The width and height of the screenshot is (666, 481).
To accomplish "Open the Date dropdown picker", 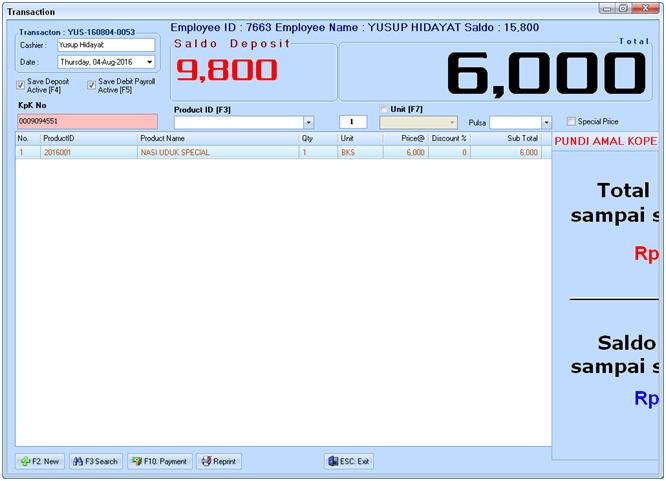I will [x=149, y=62].
